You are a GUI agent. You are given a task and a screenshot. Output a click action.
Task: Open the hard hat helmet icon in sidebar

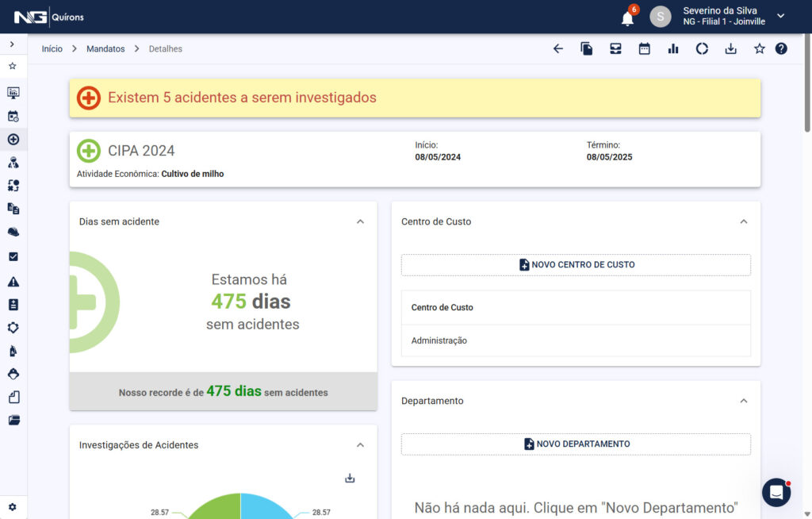coord(13,232)
